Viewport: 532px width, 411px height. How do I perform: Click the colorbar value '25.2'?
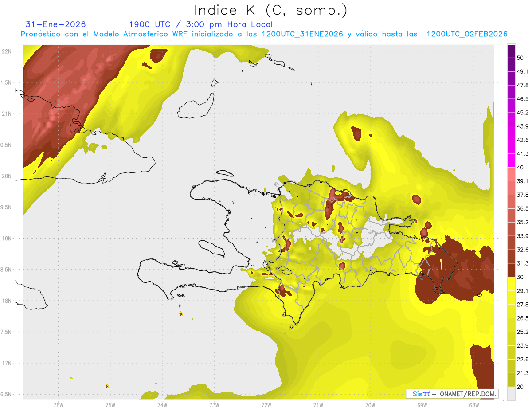tap(523, 332)
